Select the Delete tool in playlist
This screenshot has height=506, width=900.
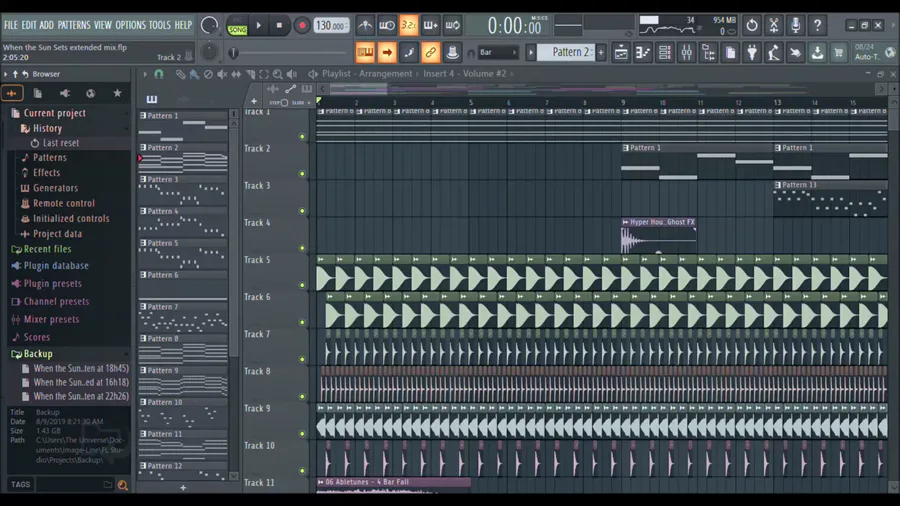click(x=208, y=74)
